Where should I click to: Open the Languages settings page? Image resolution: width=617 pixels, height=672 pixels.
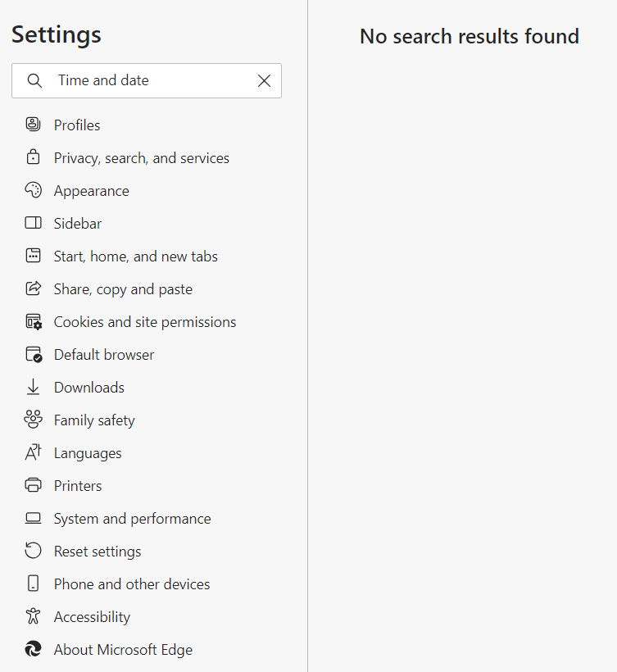pyautogui.click(x=87, y=453)
